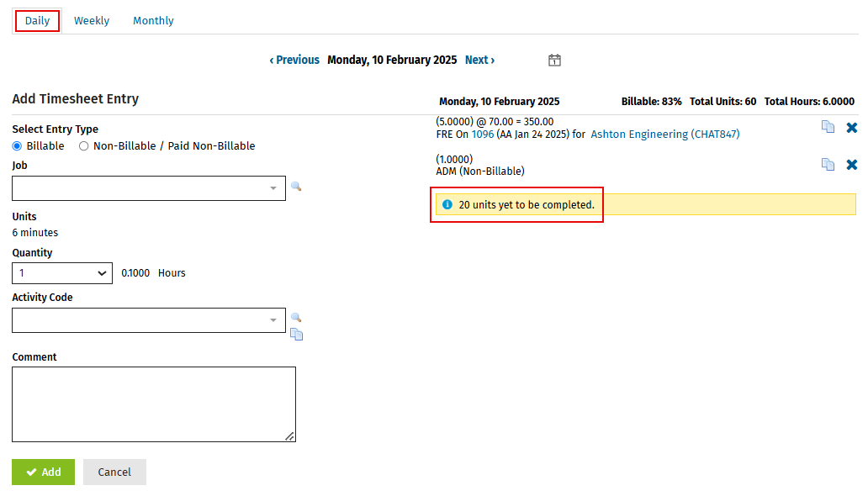This screenshot has width=868, height=496.
Task: Click the 'Billable: 83%' text
Action: tap(652, 102)
